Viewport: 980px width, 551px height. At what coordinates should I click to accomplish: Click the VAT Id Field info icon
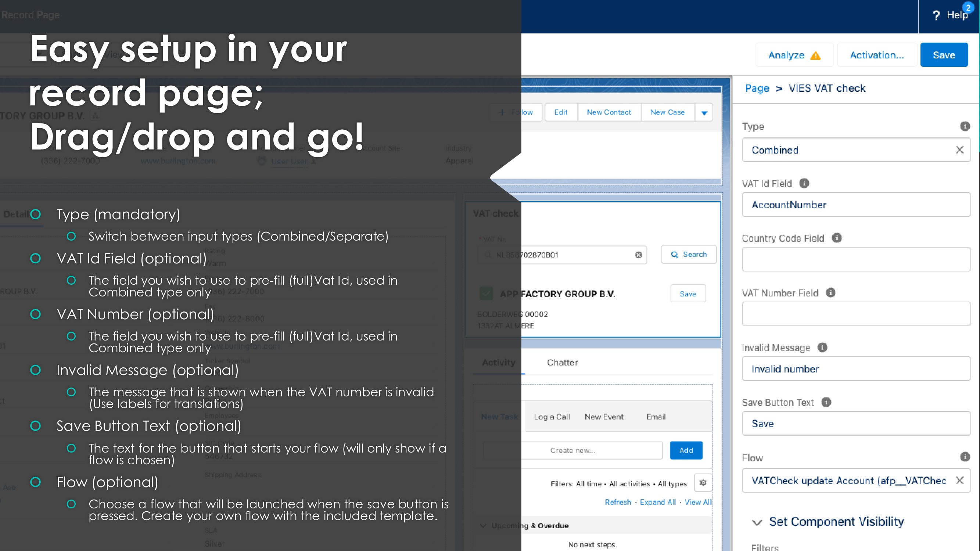point(804,183)
